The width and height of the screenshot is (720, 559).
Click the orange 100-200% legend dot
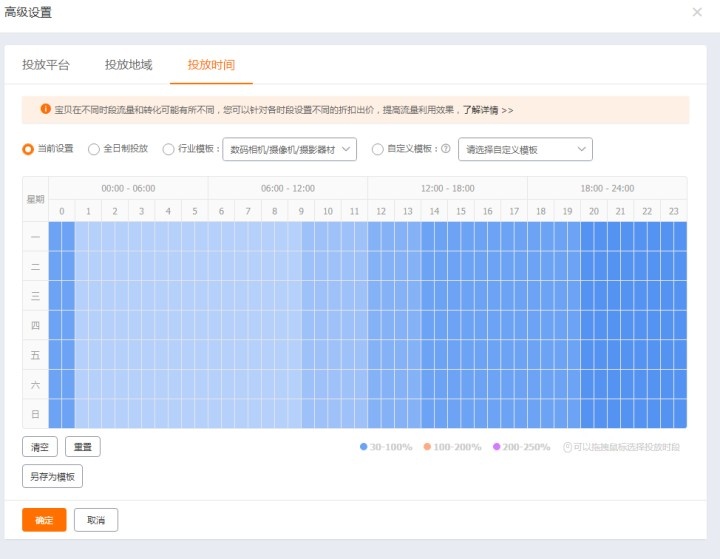click(x=427, y=446)
